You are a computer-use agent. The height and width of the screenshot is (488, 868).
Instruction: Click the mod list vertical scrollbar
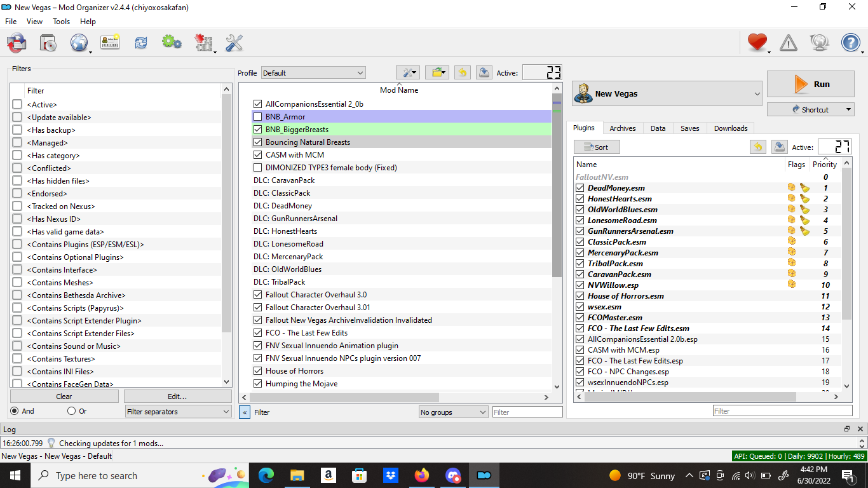pyautogui.click(x=557, y=186)
